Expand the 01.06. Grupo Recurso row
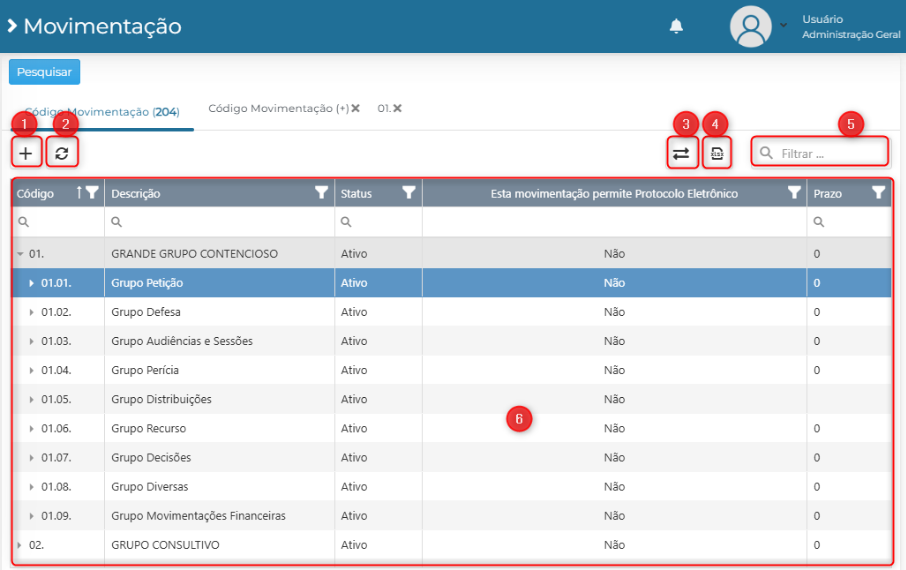 pos(32,428)
